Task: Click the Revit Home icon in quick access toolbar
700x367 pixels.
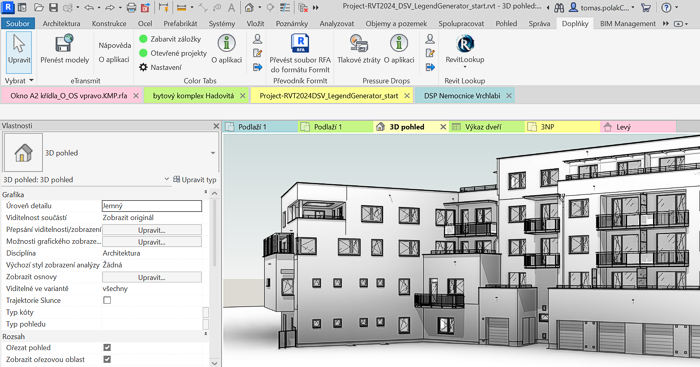Action: pyautogui.click(x=22, y=7)
